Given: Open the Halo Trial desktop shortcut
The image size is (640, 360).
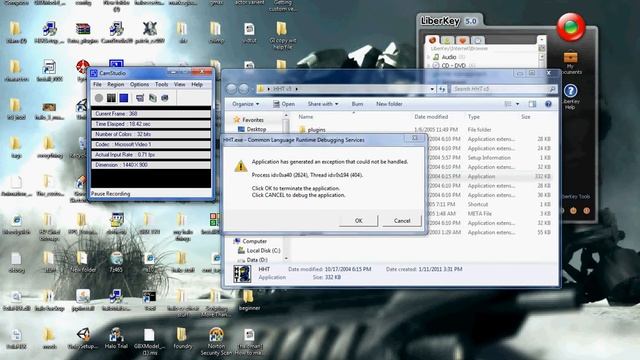Looking at the screenshot, I should [116, 339].
